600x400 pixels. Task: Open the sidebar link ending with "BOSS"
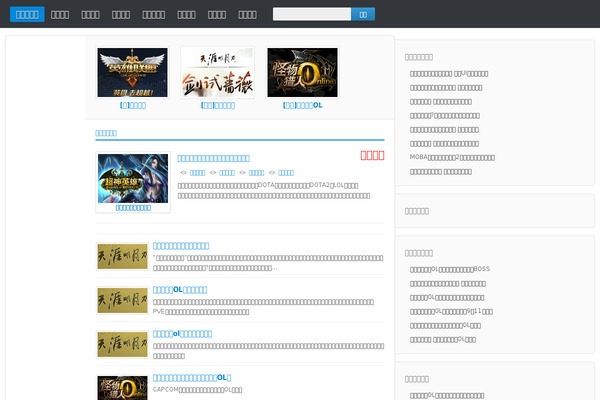point(450,269)
